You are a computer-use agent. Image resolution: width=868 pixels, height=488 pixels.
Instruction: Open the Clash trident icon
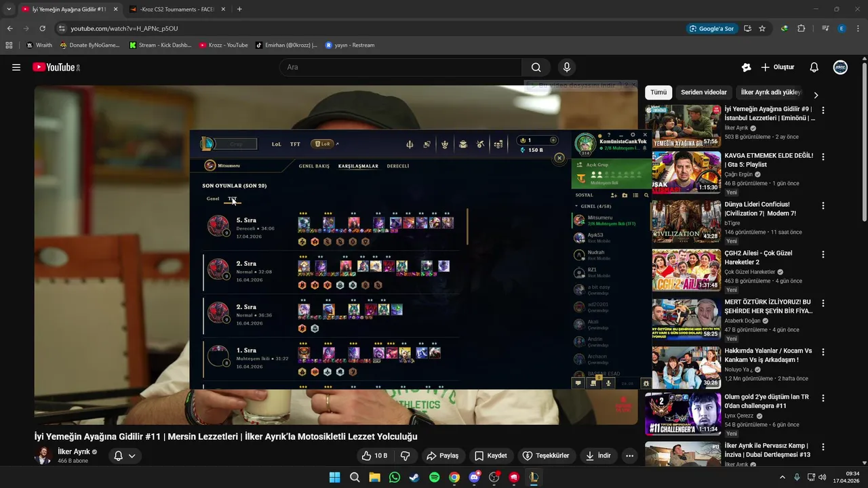tap(410, 144)
